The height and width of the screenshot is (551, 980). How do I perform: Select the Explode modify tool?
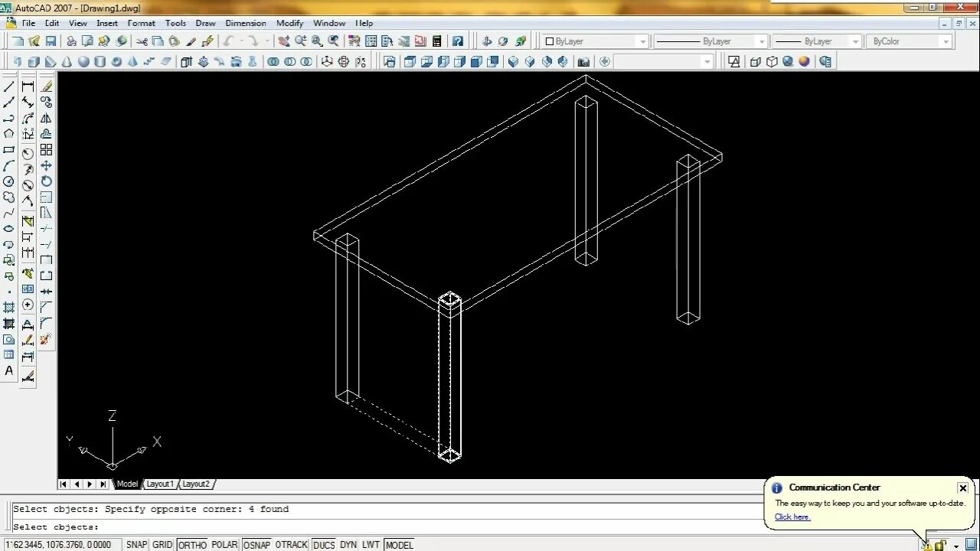(46, 338)
